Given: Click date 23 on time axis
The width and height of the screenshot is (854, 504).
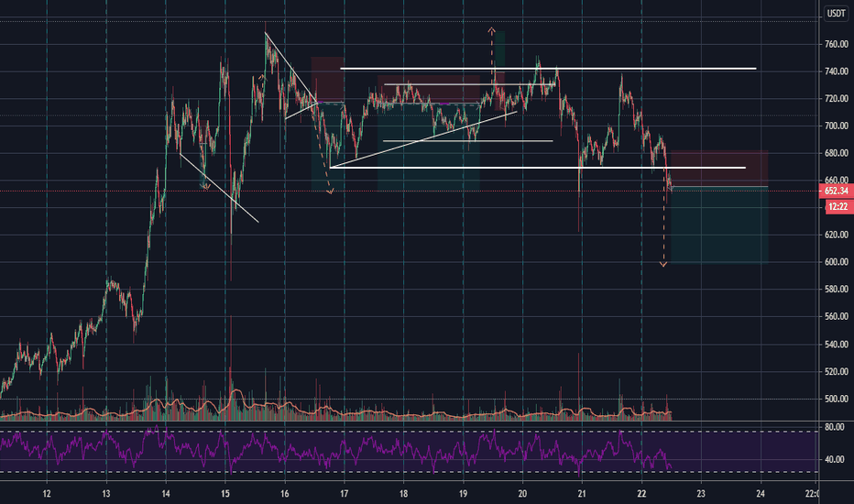Looking at the screenshot, I should pos(701,494).
